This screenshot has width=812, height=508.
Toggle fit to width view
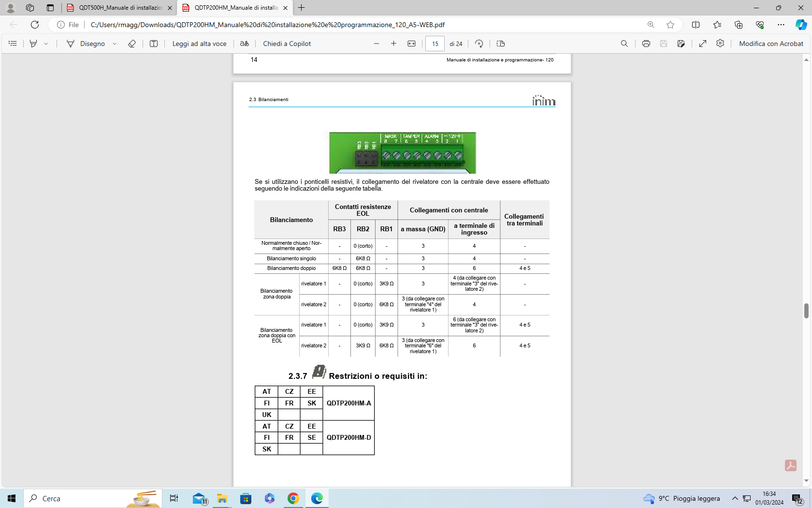(x=411, y=44)
